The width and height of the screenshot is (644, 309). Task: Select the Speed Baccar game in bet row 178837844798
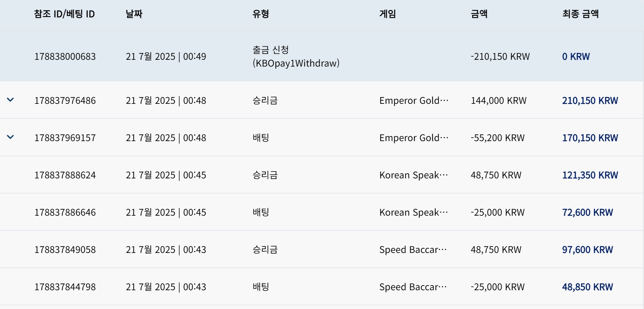413,287
